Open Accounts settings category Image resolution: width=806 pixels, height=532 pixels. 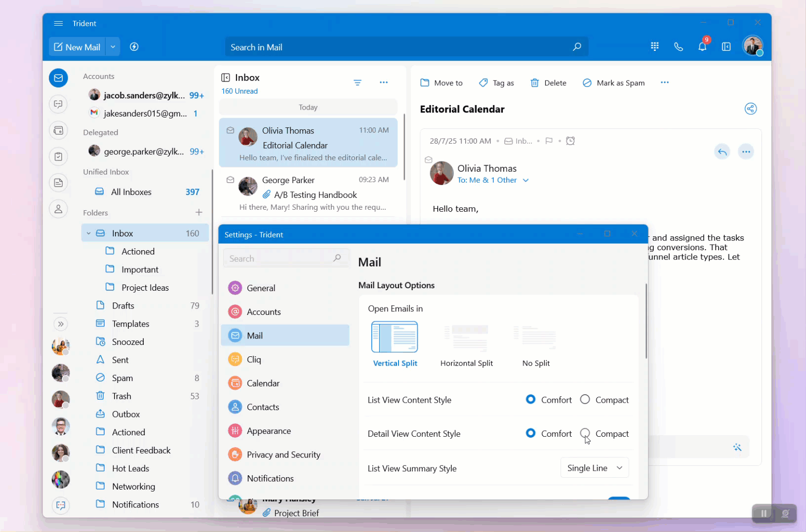pyautogui.click(x=285, y=312)
